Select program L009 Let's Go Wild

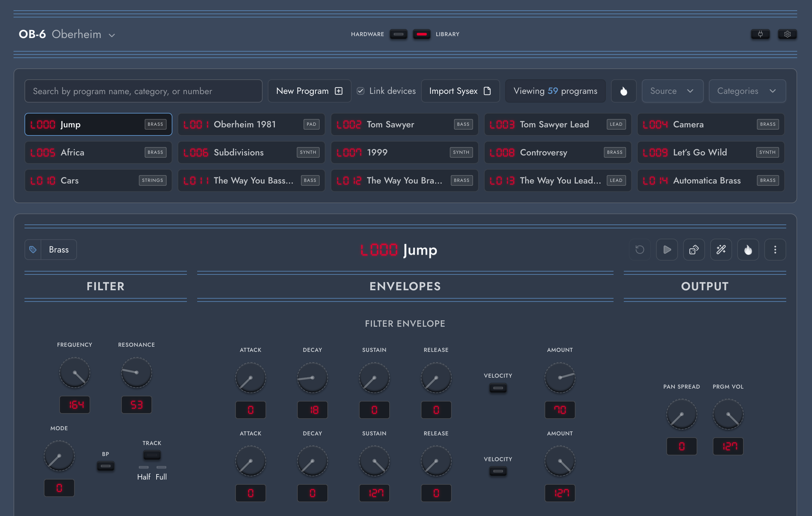[711, 152]
